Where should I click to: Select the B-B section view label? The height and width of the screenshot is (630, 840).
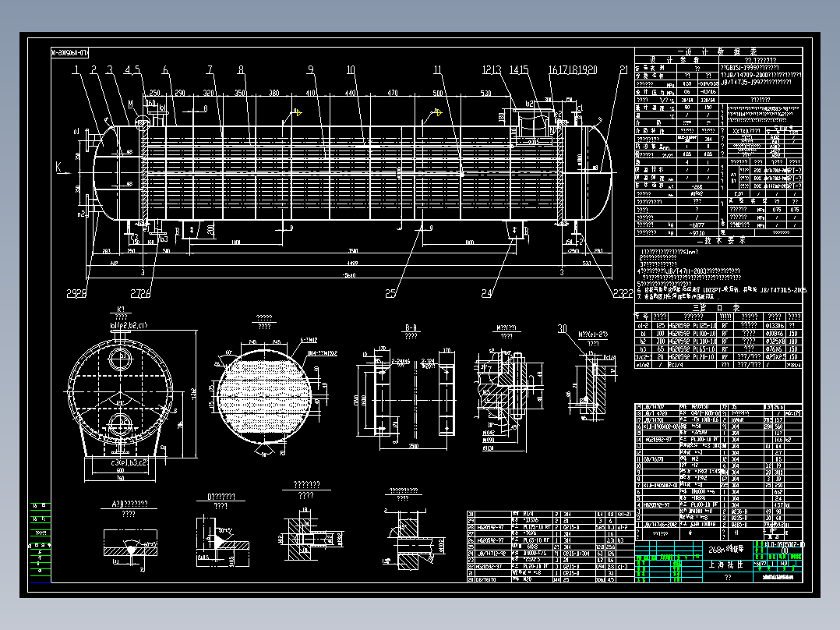[x=411, y=327]
